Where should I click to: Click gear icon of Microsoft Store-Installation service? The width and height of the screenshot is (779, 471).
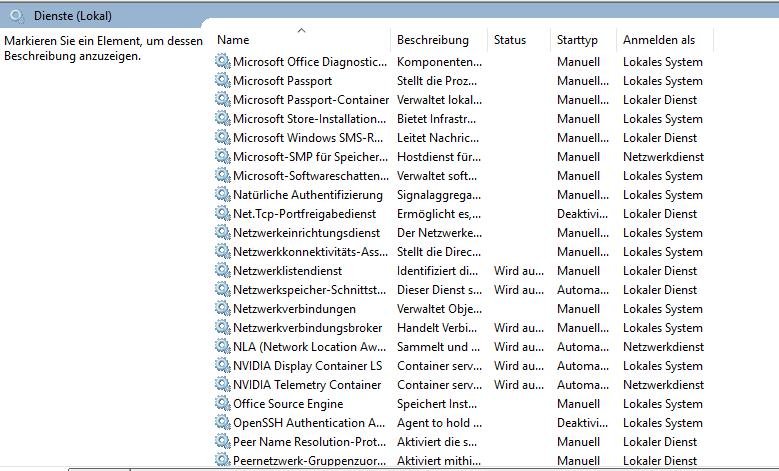click(223, 119)
